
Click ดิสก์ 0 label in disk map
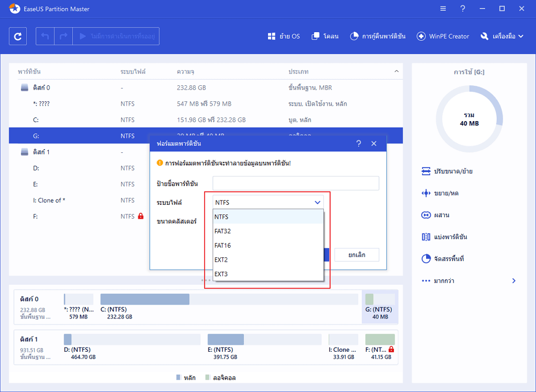pyautogui.click(x=29, y=299)
